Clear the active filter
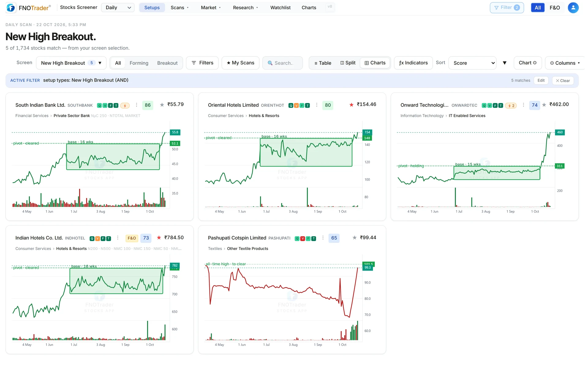 pyautogui.click(x=563, y=81)
